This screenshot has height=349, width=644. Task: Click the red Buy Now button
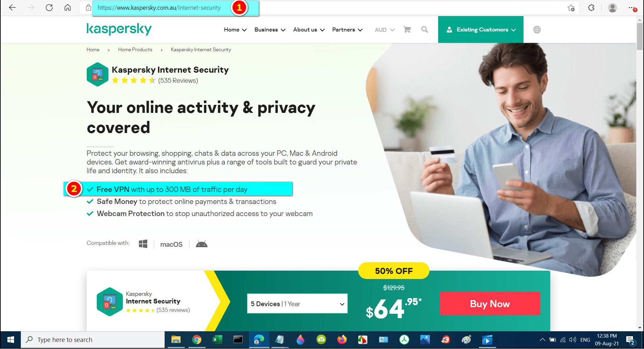coord(490,303)
